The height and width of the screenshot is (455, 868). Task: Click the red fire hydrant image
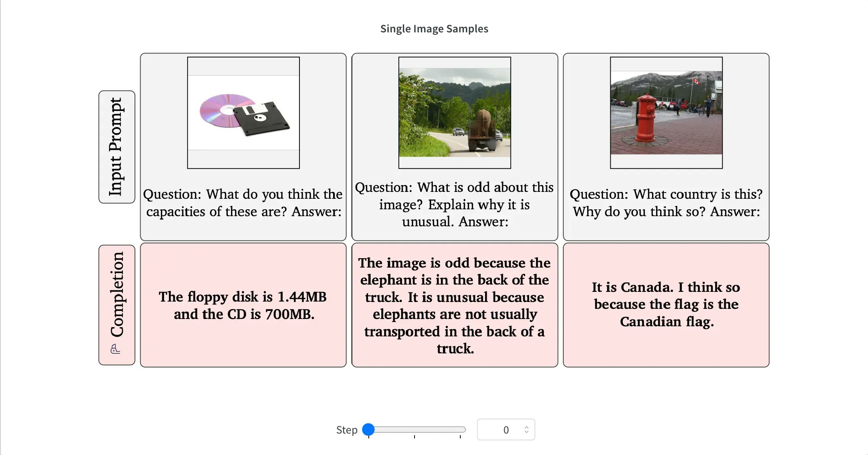click(x=666, y=113)
